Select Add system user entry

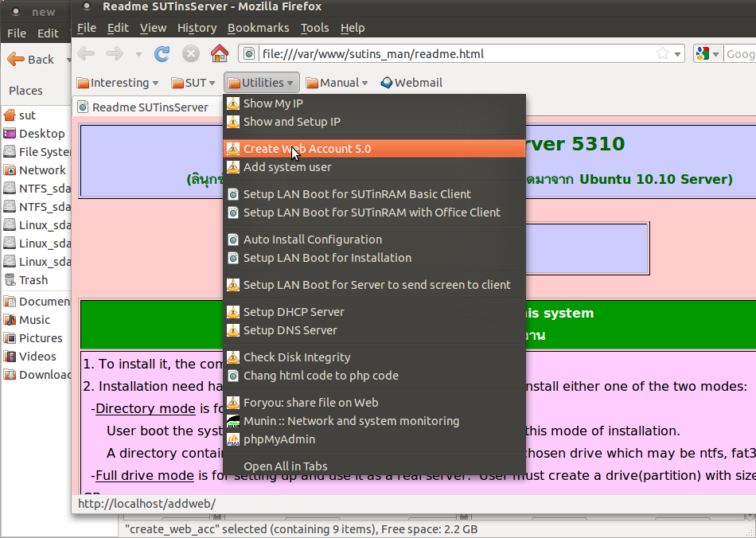(x=375, y=167)
